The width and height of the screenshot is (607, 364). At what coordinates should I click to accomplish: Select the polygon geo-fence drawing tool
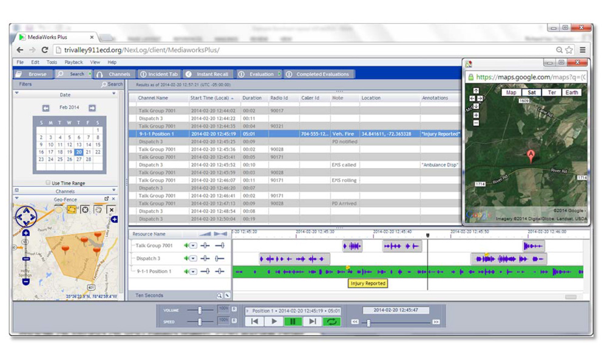[72, 209]
